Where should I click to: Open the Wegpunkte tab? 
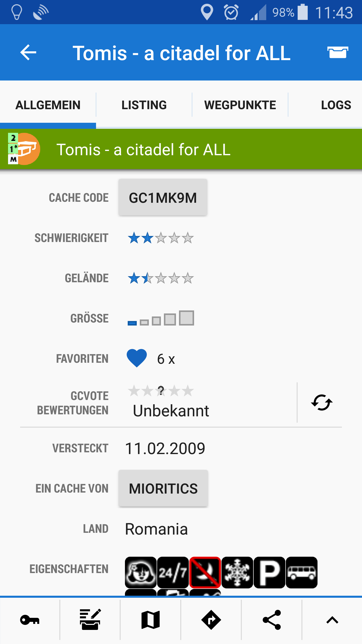240,105
